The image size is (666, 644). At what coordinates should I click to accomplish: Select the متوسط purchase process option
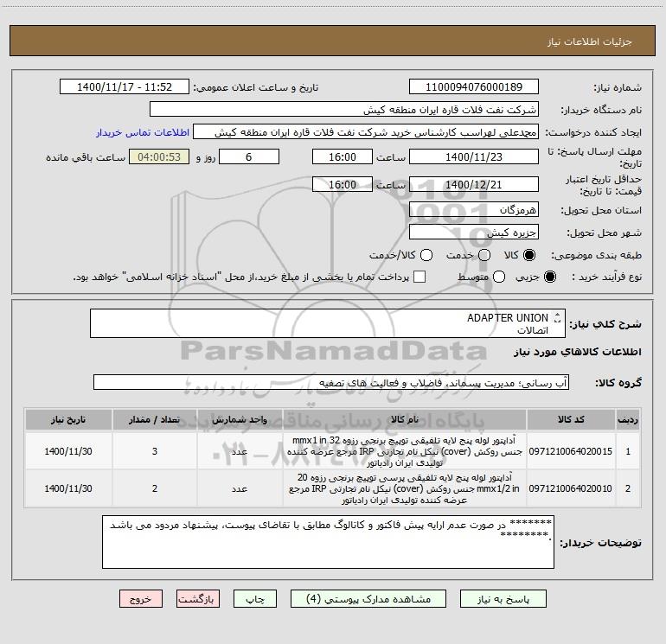point(499,277)
